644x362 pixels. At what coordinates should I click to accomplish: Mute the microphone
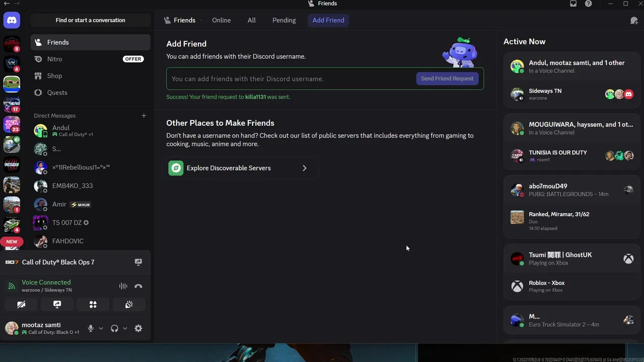[x=91, y=328]
